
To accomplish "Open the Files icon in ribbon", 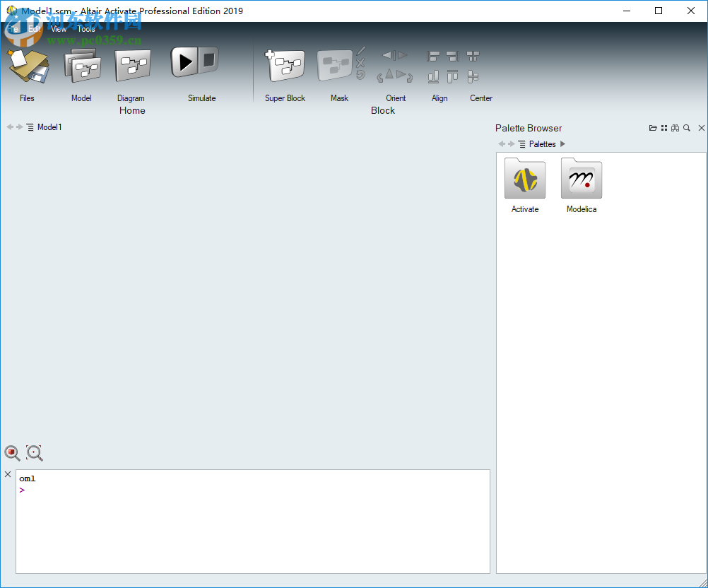I will 28,66.
